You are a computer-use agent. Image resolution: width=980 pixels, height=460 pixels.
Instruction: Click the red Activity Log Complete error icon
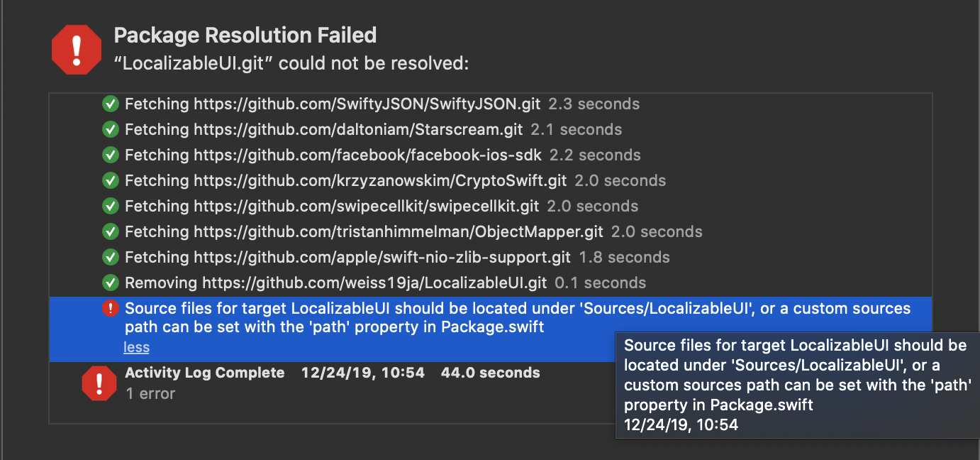[x=99, y=383]
